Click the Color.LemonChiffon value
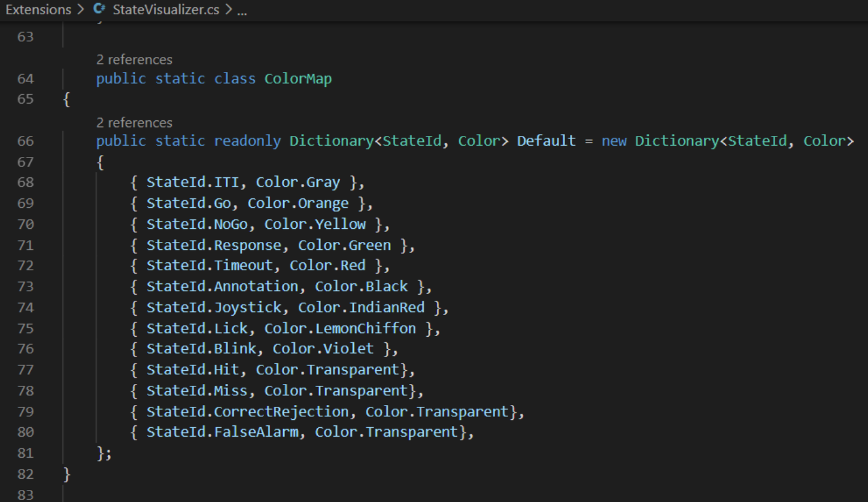The height and width of the screenshot is (502, 868). [340, 328]
